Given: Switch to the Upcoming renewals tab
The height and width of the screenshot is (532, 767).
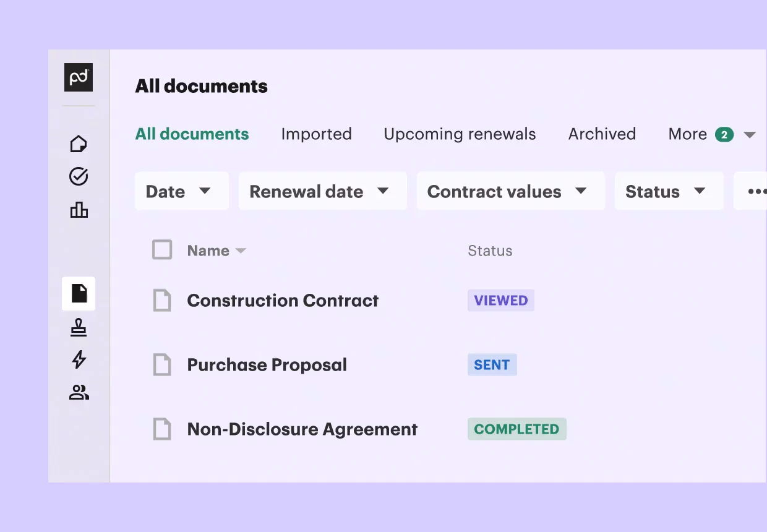Looking at the screenshot, I should 460,134.
